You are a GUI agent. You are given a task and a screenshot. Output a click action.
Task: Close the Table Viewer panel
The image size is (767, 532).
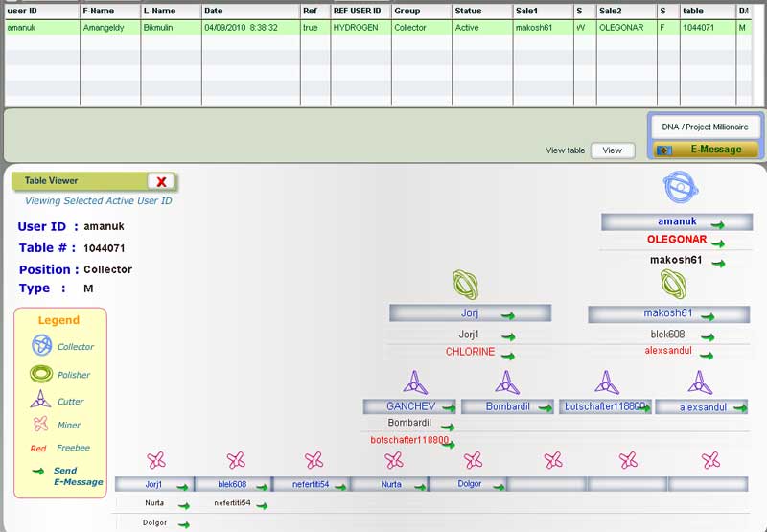161,181
